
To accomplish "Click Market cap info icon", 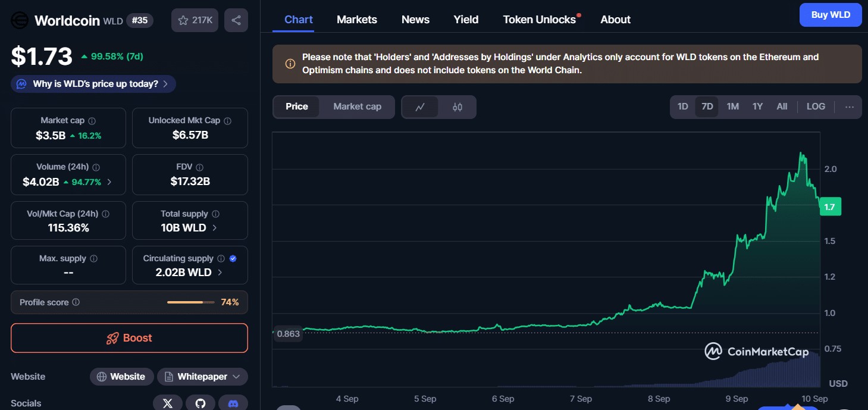I will (92, 120).
